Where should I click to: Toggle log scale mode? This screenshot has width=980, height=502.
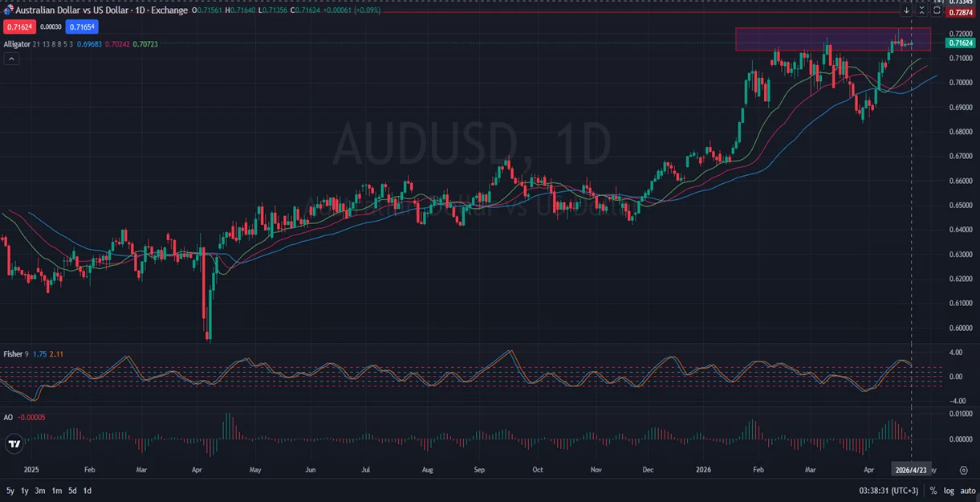[949, 490]
